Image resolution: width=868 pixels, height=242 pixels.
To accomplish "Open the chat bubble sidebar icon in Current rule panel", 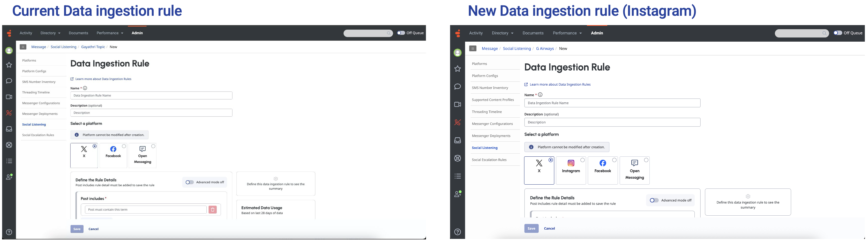I will tap(9, 81).
